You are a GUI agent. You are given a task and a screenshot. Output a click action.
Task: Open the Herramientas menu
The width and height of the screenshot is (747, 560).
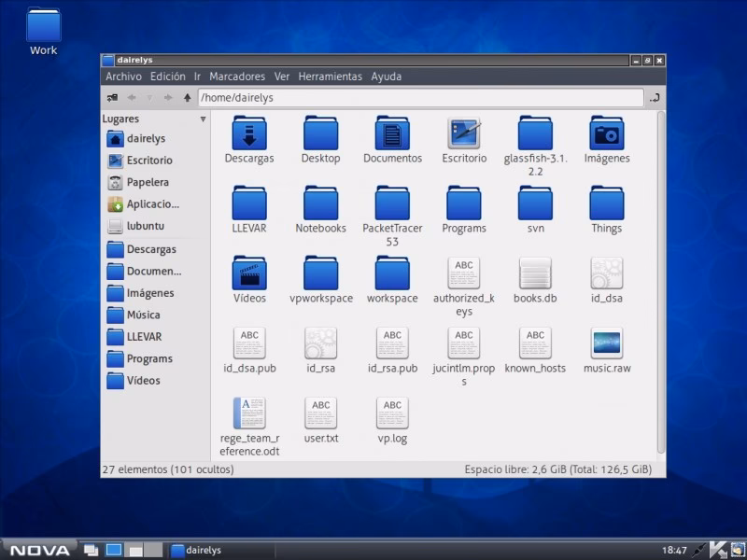331,77
